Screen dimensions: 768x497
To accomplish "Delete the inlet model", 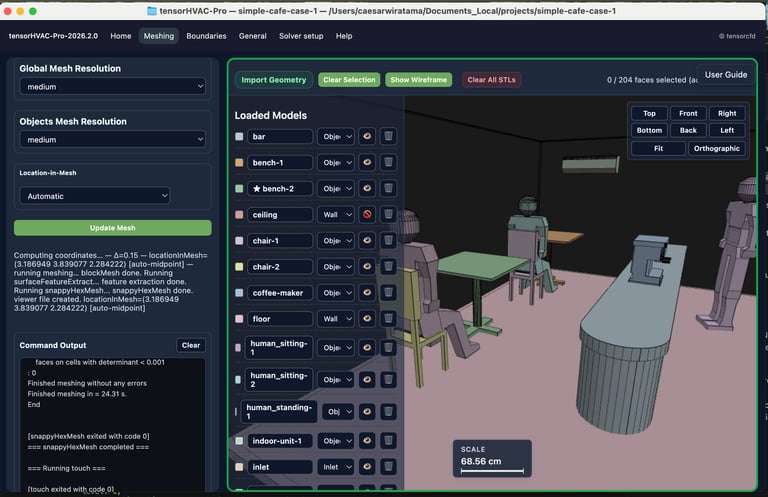I will tap(388, 467).
